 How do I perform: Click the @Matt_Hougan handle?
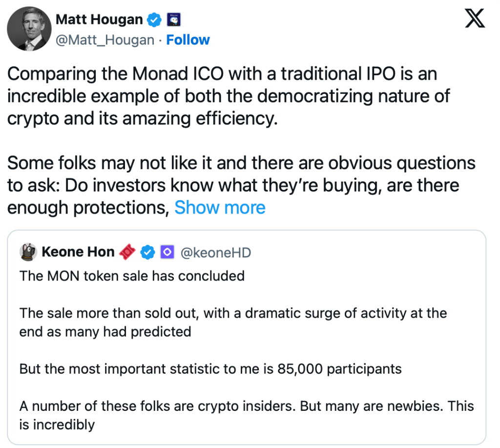pos(105,40)
